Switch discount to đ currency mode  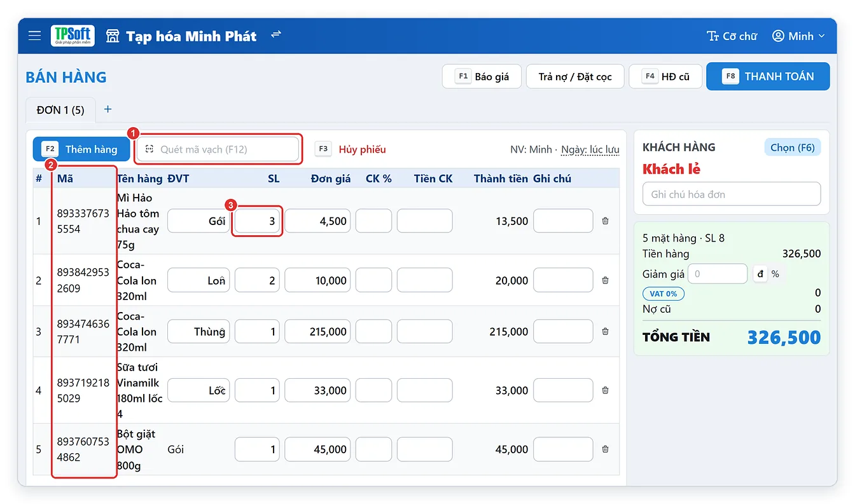[760, 274]
